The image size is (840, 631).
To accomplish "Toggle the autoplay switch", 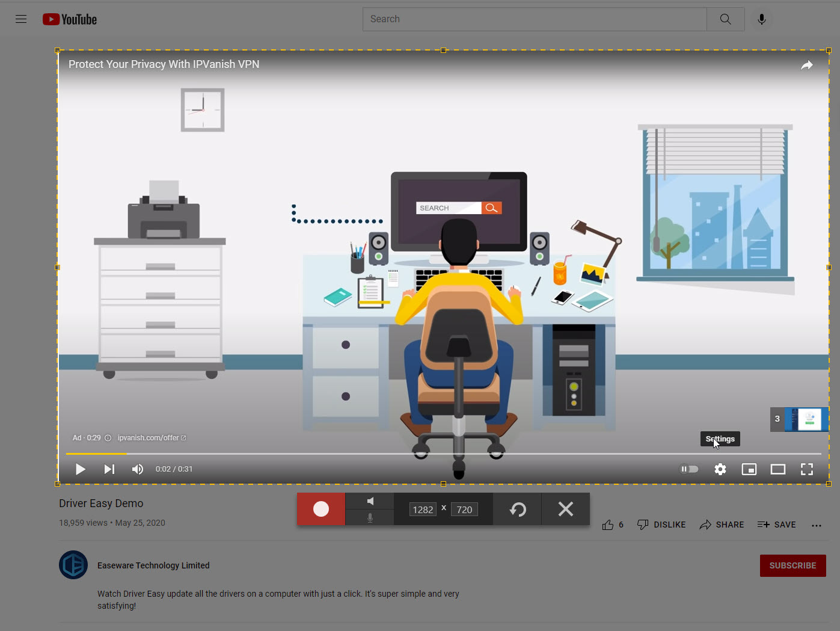I will pyautogui.click(x=689, y=469).
